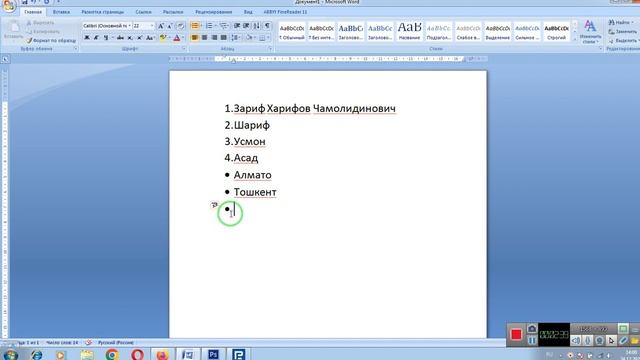Click the Clear Formatting icon
Viewport: 640px width, 360px height.
[181, 26]
